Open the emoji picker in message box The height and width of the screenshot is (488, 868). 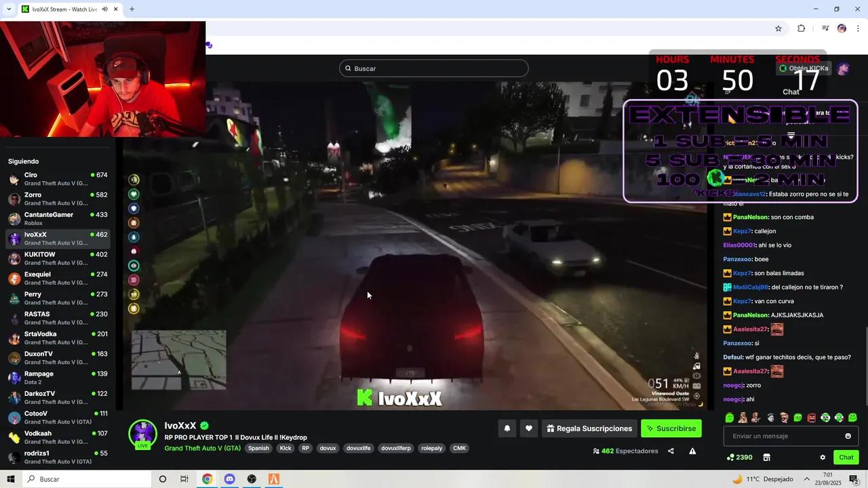(848, 436)
